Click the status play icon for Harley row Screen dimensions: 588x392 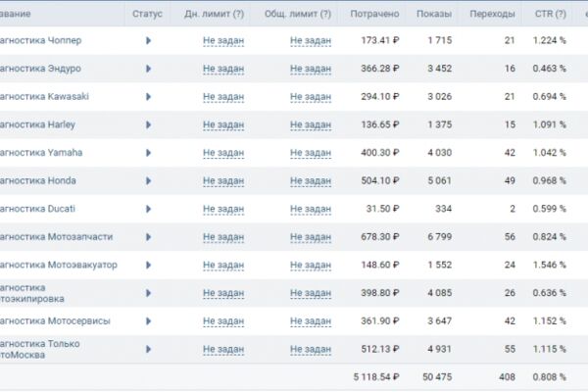point(148,124)
